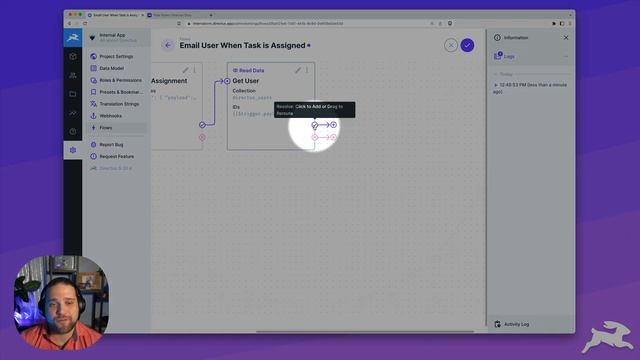Open the Insights module icon
This screenshot has height=360, width=640.
[x=73, y=113]
